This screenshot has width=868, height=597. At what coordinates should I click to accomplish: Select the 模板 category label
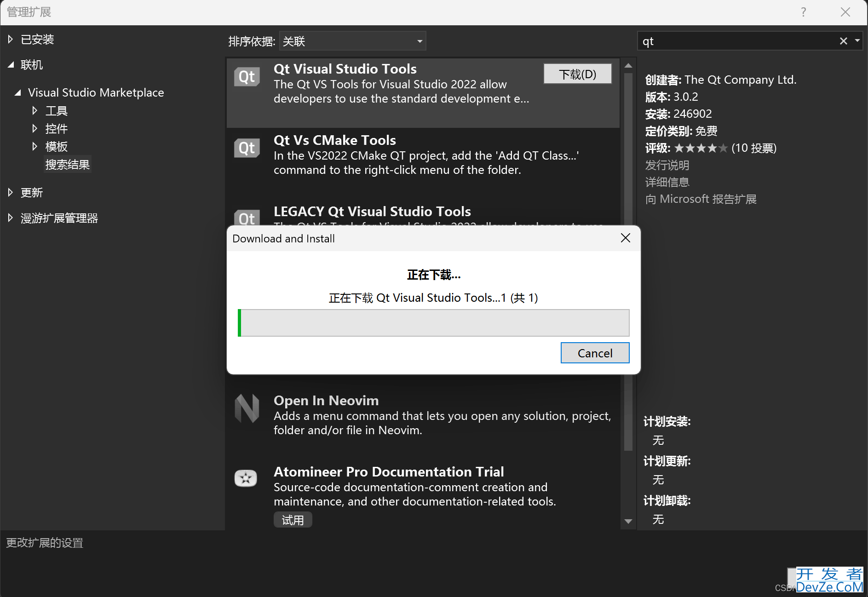tap(57, 147)
